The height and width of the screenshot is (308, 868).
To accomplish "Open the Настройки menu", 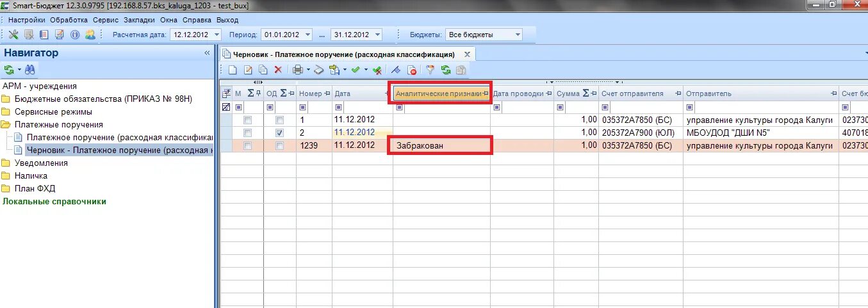I will click(x=26, y=20).
